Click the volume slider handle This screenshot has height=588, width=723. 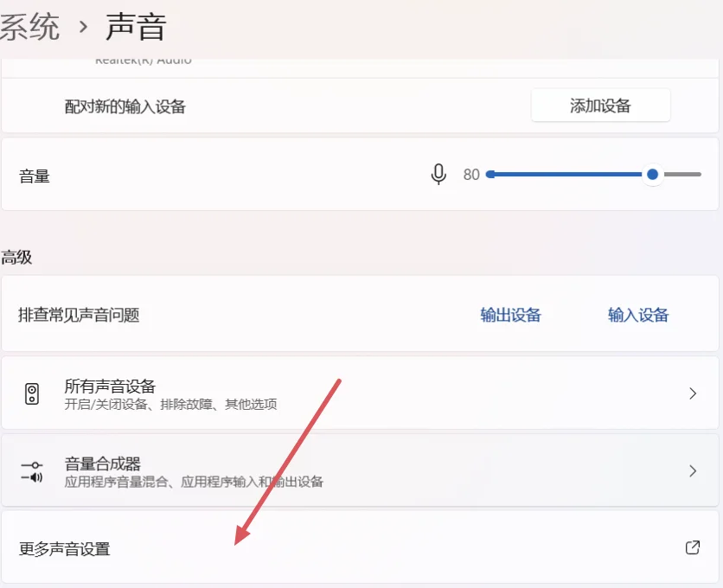pyautogui.click(x=652, y=174)
